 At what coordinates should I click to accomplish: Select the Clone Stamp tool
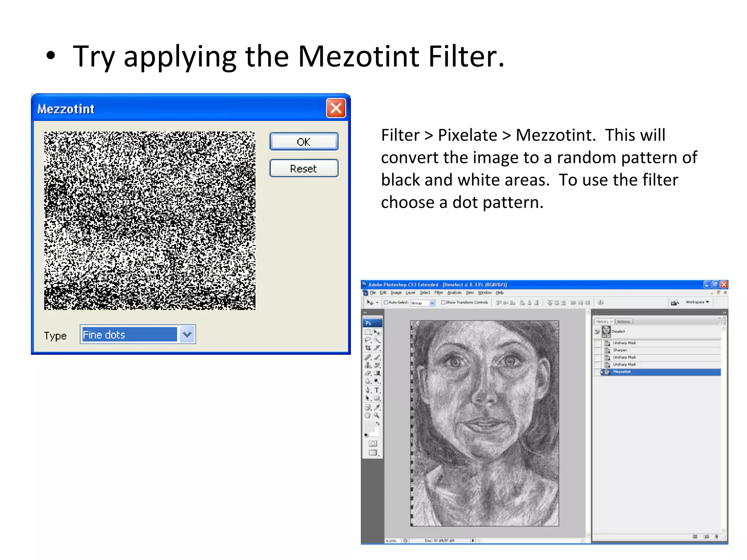[368, 365]
